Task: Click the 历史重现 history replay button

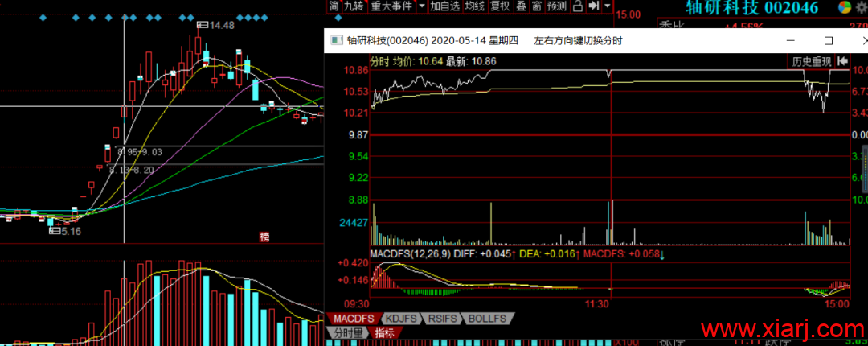Action: pos(812,61)
